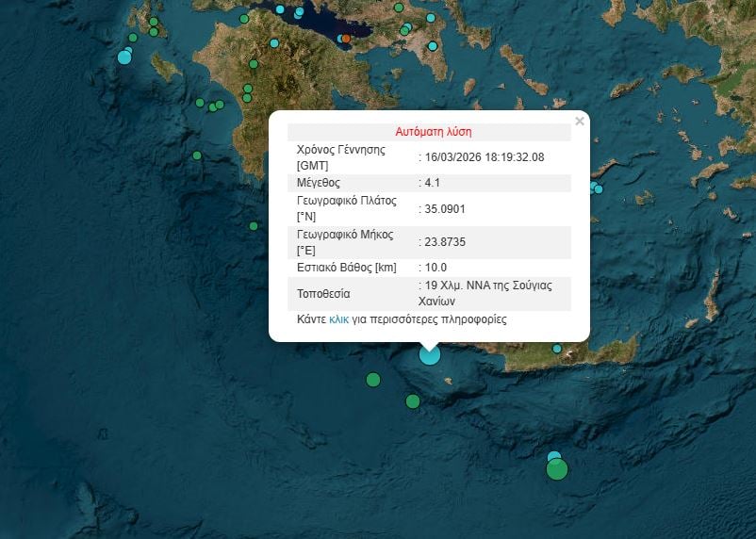Select the green marker directly left of the selected quake
The height and width of the screenshot is (539, 756).
[x=373, y=380]
